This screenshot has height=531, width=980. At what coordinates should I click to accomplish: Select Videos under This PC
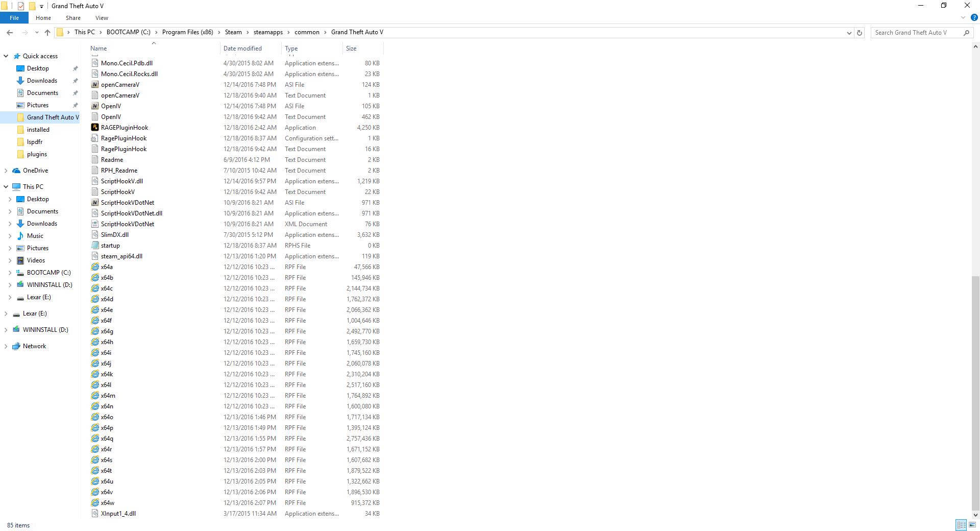click(x=36, y=260)
